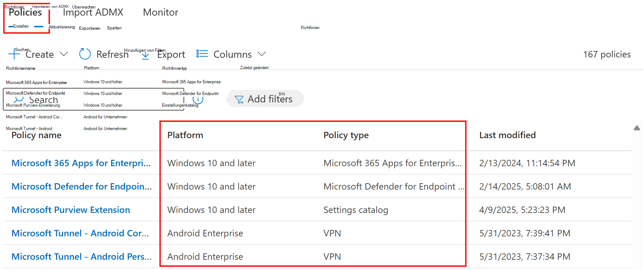Select the 'Settings catalog' policy type cell

coord(356,210)
